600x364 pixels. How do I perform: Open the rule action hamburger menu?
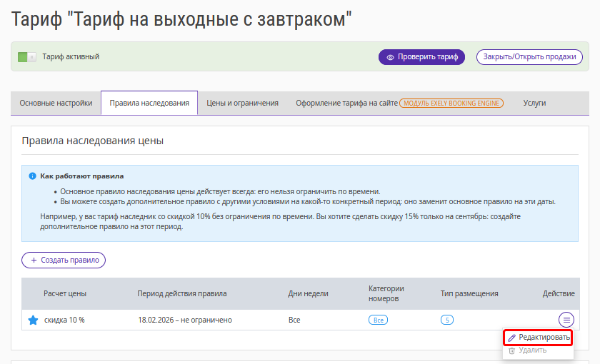pos(566,320)
